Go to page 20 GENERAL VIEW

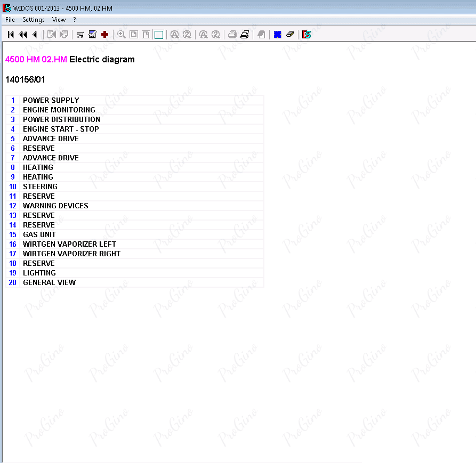tap(49, 282)
